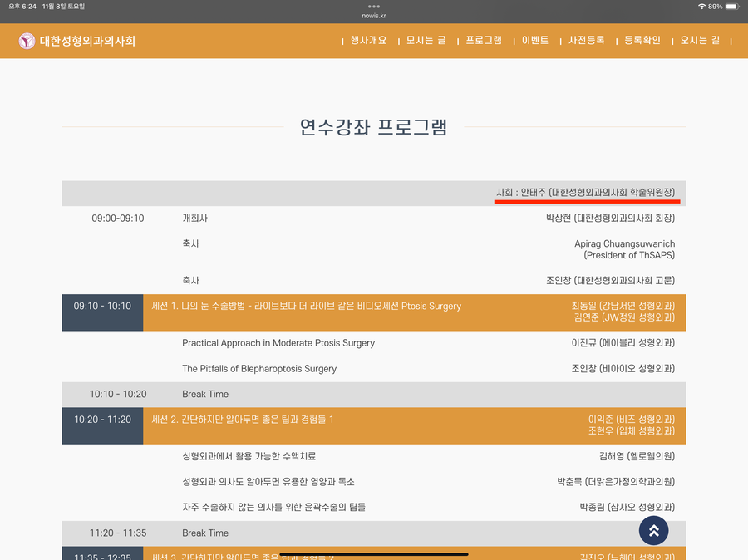Screen dimensions: 748x560
Task: Click the 세션 2 팁과 경험들 1 header
Action: (x=243, y=420)
